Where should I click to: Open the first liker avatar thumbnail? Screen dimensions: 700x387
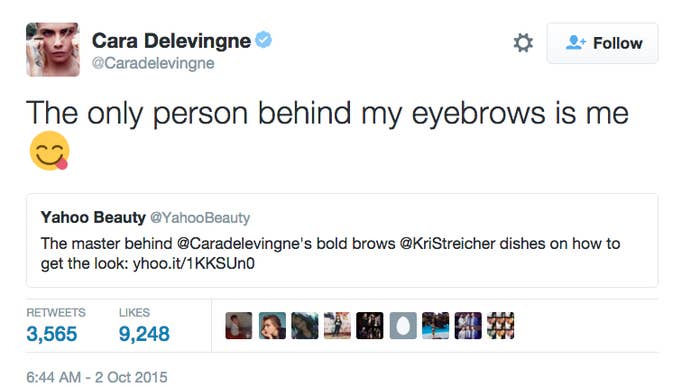point(239,325)
